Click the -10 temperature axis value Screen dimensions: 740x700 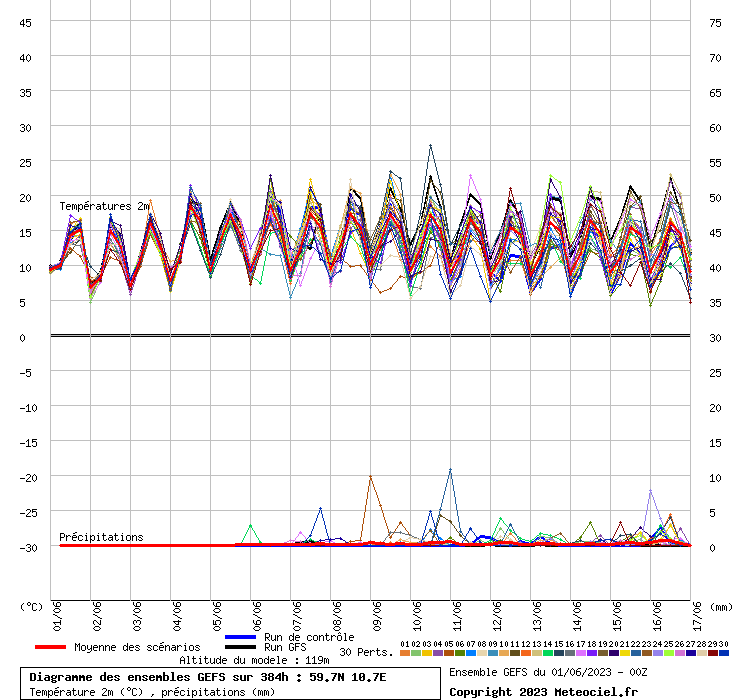click(x=28, y=408)
